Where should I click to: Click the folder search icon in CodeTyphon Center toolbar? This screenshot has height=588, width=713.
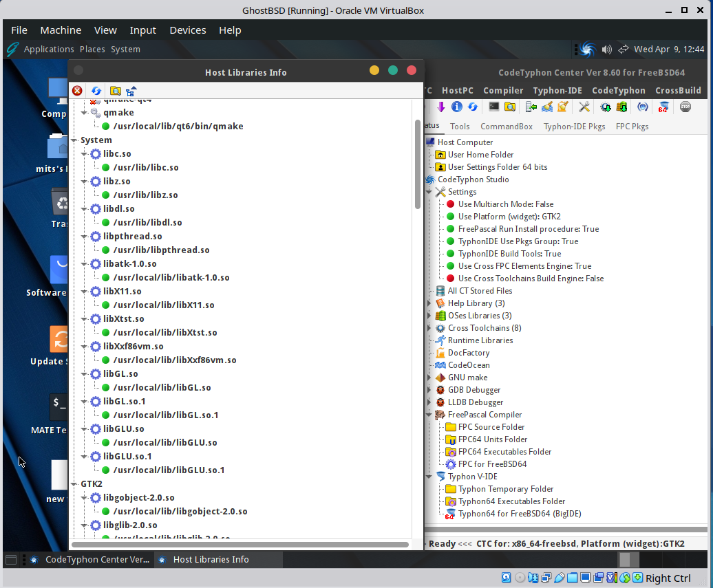coord(510,107)
